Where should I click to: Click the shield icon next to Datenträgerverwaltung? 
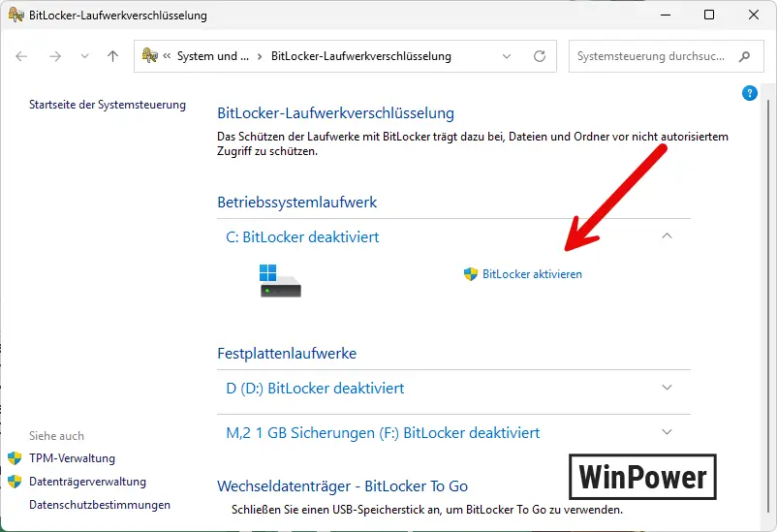pyautogui.click(x=15, y=482)
